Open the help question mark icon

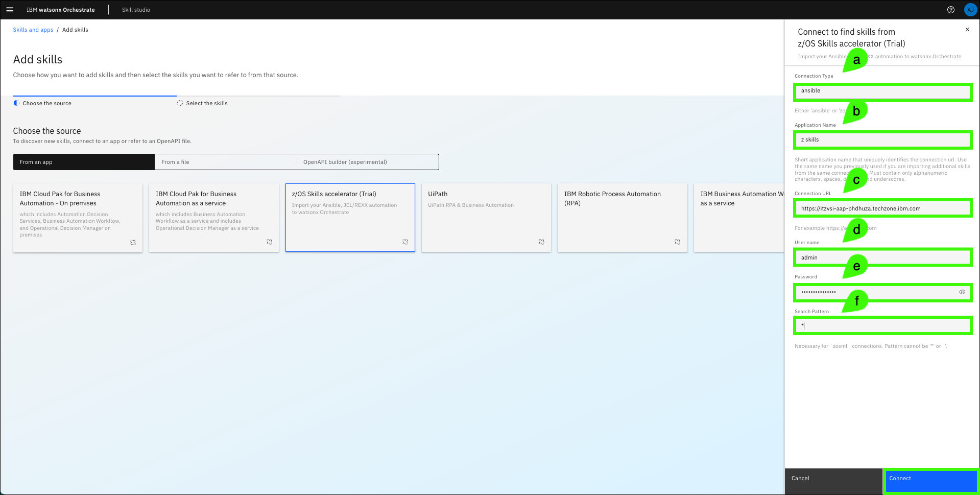coord(950,10)
